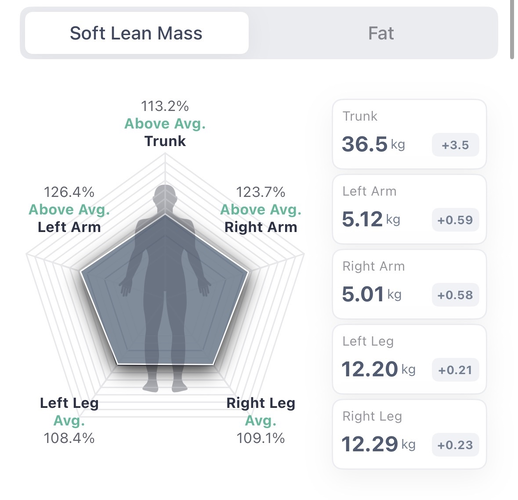Switch to the Fat tab
The height and width of the screenshot is (500, 518).
[381, 33]
